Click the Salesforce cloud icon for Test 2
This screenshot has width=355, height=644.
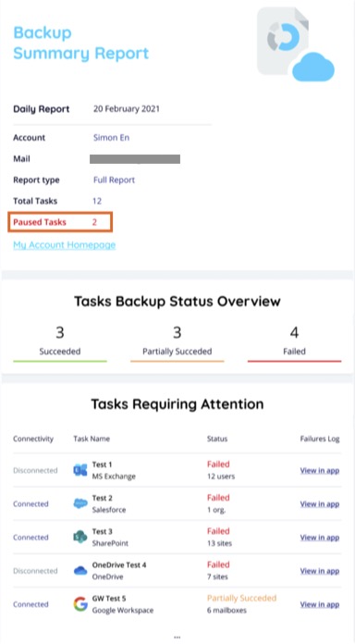80,503
